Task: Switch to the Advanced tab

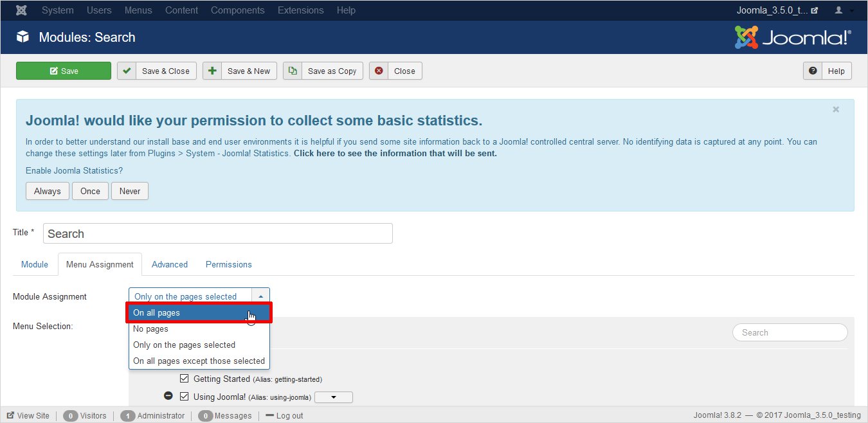Action: pos(170,264)
